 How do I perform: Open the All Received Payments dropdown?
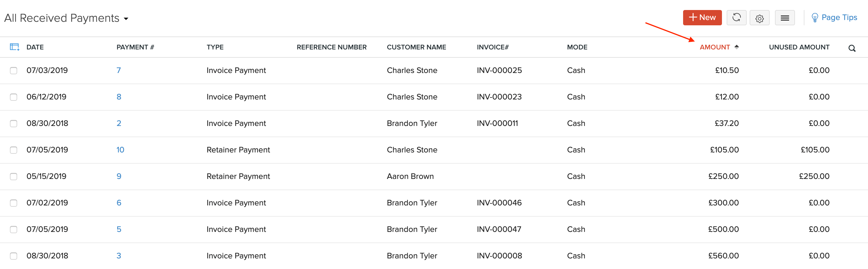[66, 18]
